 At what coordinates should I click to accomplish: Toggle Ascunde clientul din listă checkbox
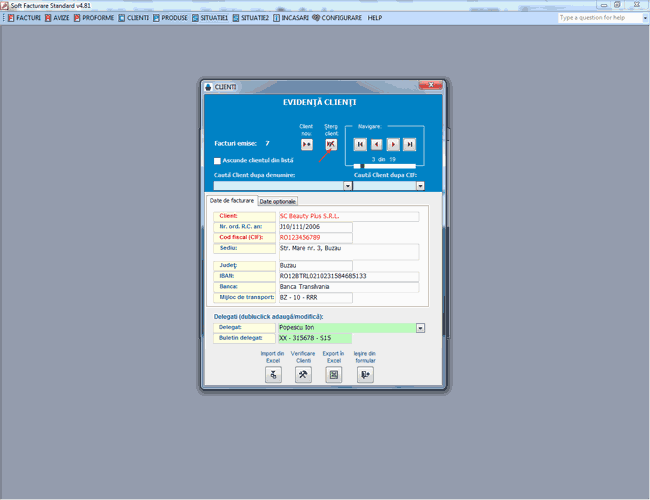point(218,160)
